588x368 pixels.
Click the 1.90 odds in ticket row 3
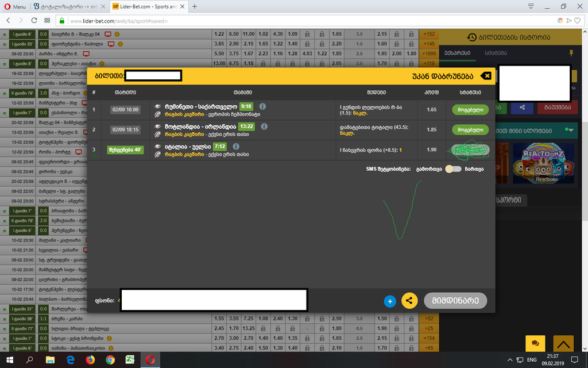(432, 149)
